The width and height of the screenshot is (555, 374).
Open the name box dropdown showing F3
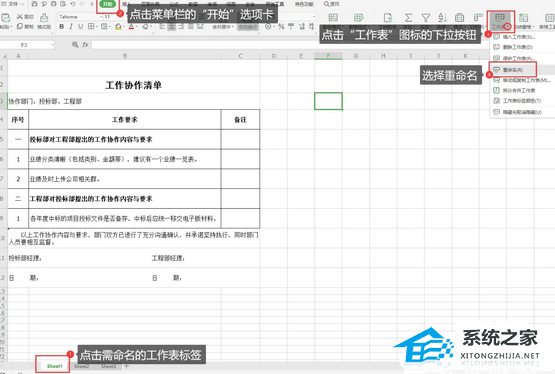click(27, 45)
